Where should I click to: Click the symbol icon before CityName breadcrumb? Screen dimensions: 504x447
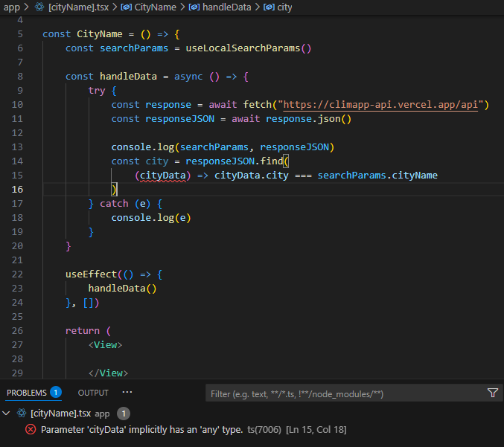click(x=127, y=7)
